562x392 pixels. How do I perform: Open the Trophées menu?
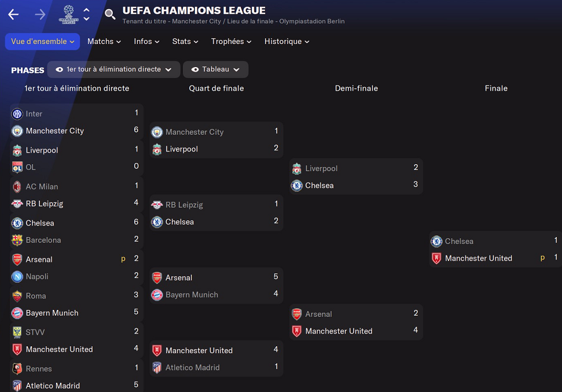(x=231, y=42)
